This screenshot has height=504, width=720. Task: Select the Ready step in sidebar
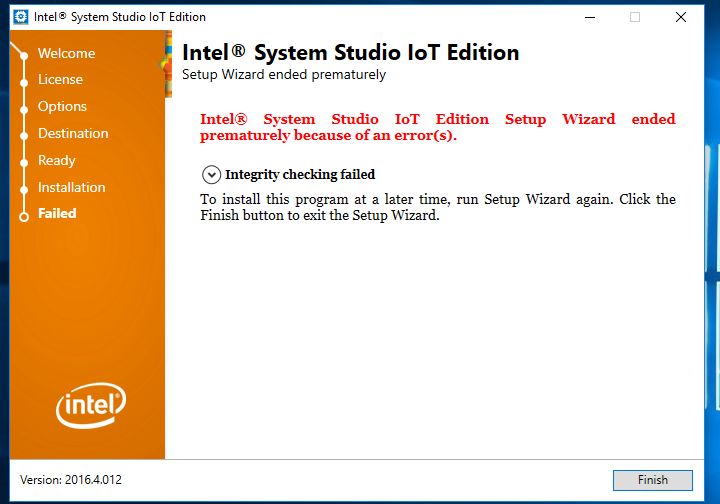point(56,161)
